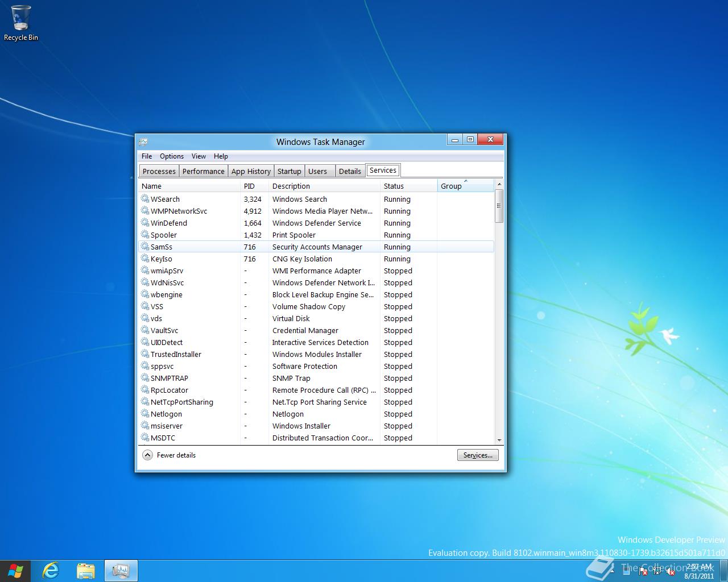Click the 'Security Accounts Manager' description
The width and height of the screenshot is (728, 582).
click(317, 247)
